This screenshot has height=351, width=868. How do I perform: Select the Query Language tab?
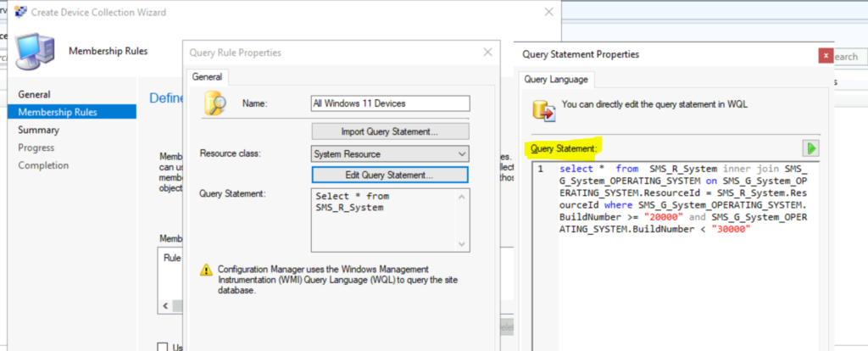pyautogui.click(x=556, y=79)
